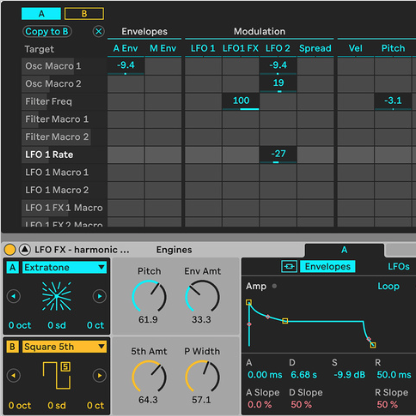The height and width of the screenshot is (416, 416).
Task: Click the -9.4 A Env cell for Osc Macro 1
Action: pos(126,66)
